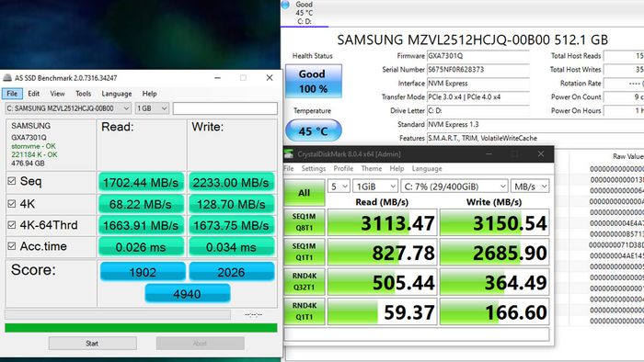Run the RND4K Q32T1 test
The width and height of the screenshot is (644, 362).
coord(304,282)
